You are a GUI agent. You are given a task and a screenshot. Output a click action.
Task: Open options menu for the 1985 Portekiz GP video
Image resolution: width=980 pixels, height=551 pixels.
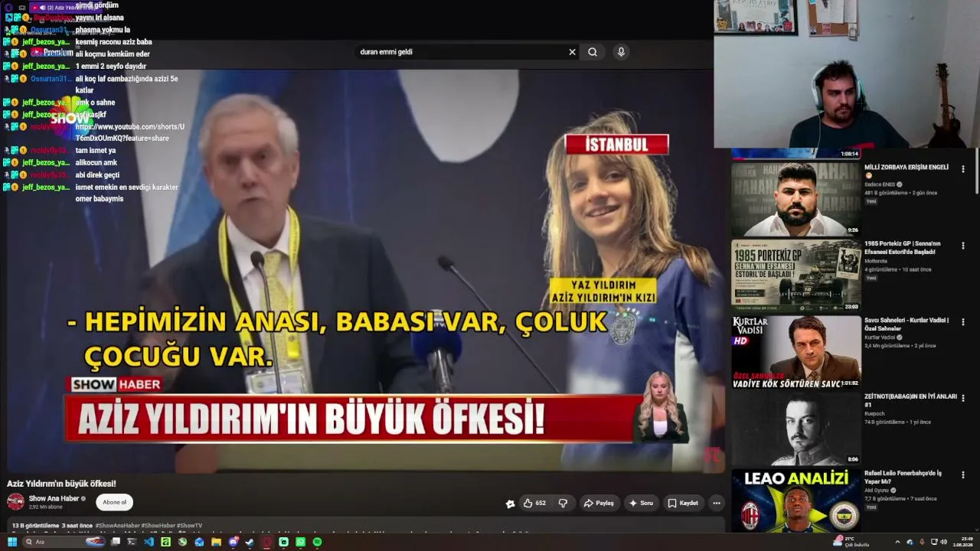(x=963, y=246)
